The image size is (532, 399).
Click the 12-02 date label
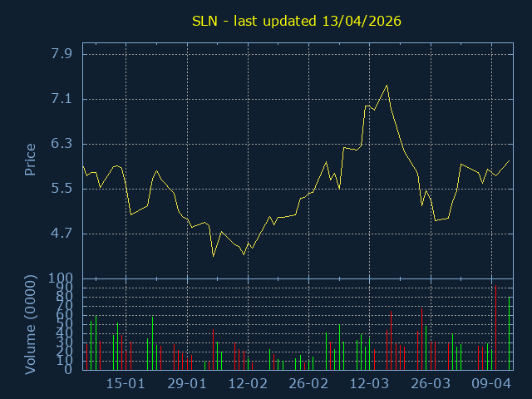[248, 384]
